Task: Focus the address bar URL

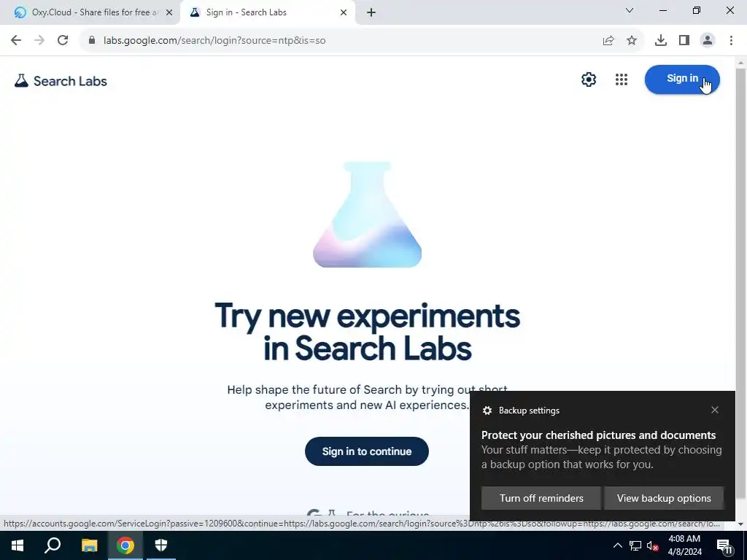Action: click(214, 41)
